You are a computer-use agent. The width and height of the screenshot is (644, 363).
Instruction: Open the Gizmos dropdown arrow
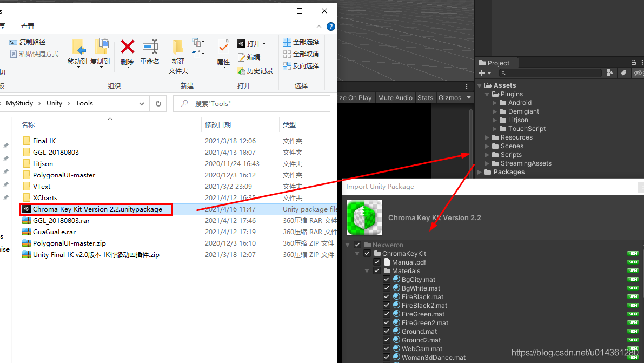click(469, 97)
